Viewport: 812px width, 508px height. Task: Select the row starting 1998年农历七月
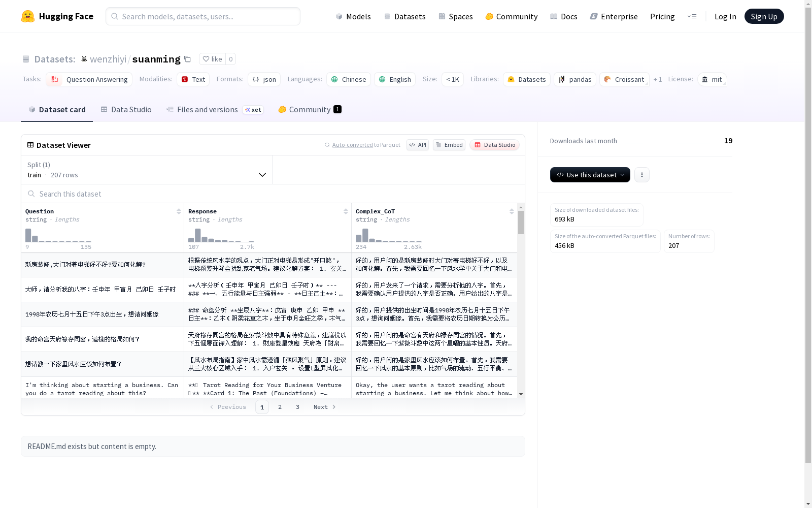pyautogui.click(x=269, y=314)
